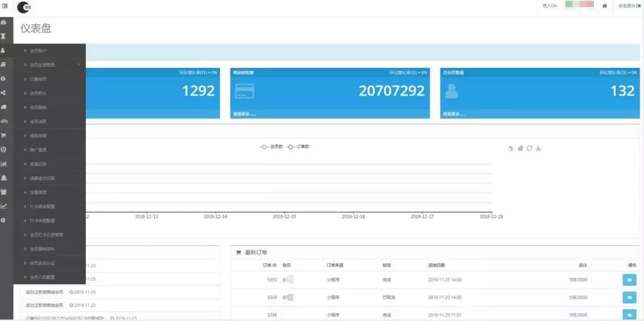644x321 pixels.
Task: Toggle 订单数 series in chart legend
Action: click(298, 146)
